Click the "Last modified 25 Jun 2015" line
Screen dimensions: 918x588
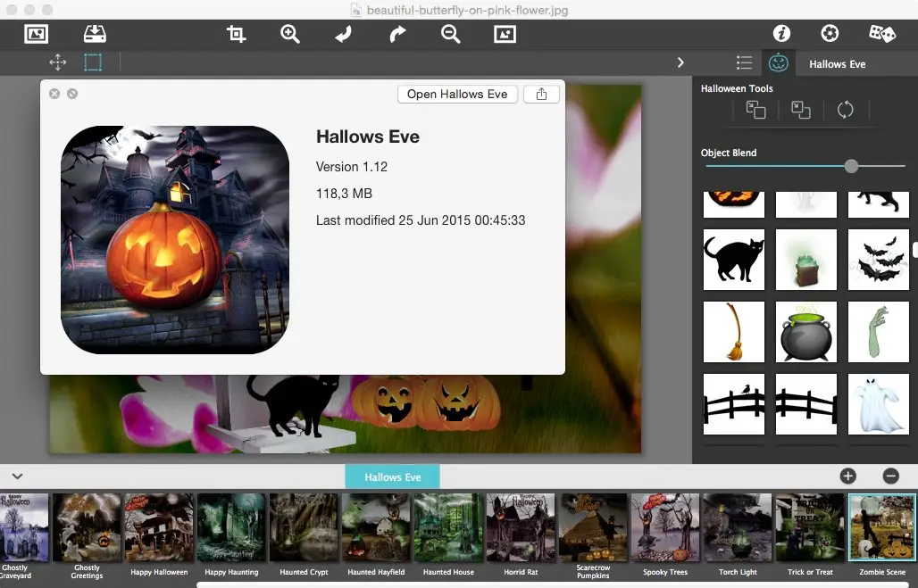click(421, 220)
